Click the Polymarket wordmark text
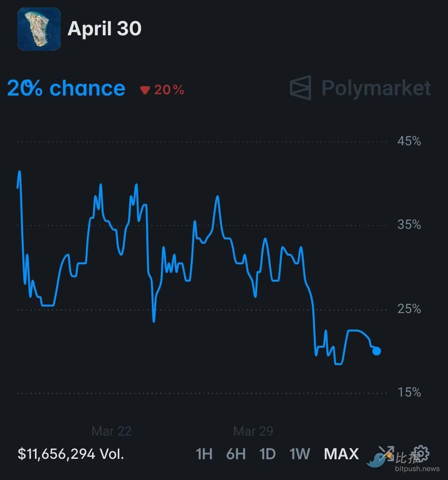This screenshot has width=448, height=480. (376, 88)
